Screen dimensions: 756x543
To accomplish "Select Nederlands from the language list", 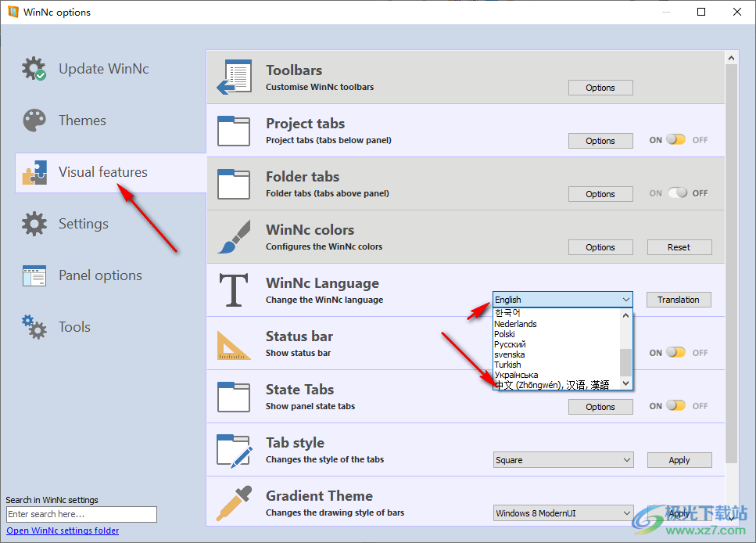I will pos(557,324).
